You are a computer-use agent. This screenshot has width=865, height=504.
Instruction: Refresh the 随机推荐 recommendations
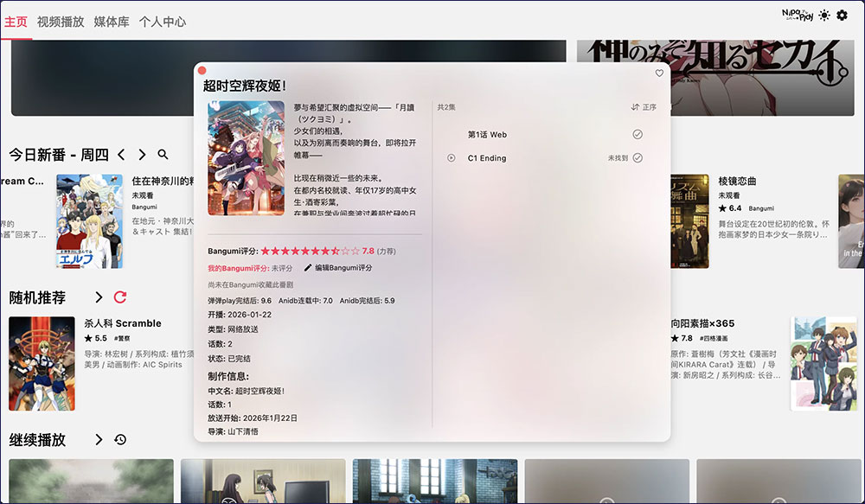point(120,297)
